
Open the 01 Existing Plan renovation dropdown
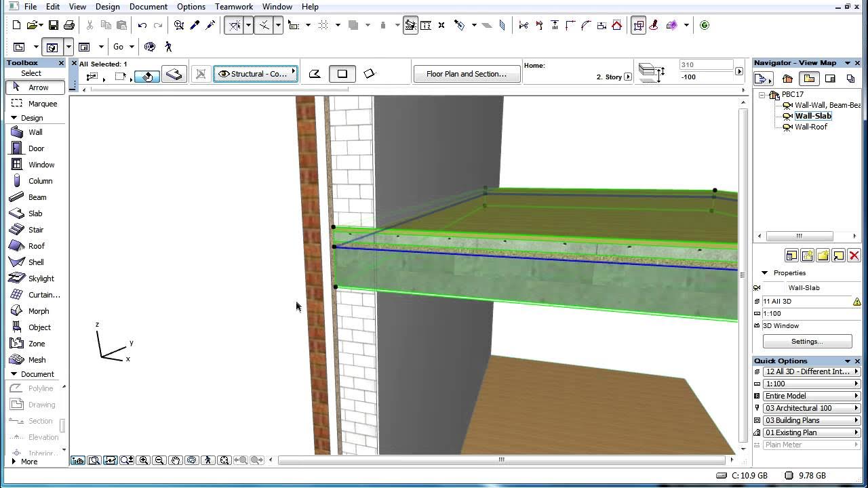coord(810,432)
